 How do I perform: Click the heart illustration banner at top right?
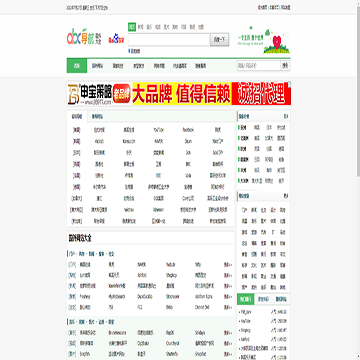pyautogui.click(x=263, y=40)
